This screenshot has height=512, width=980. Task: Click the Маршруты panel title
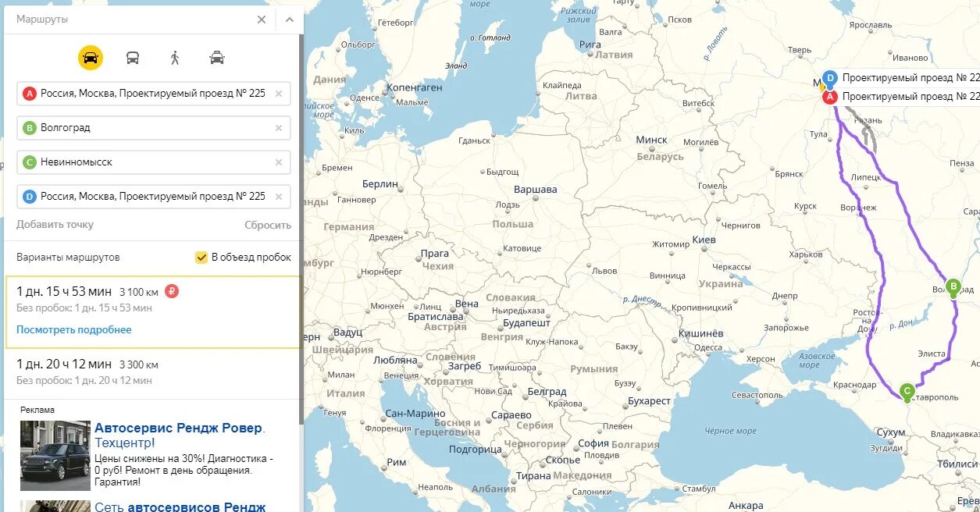point(42,20)
